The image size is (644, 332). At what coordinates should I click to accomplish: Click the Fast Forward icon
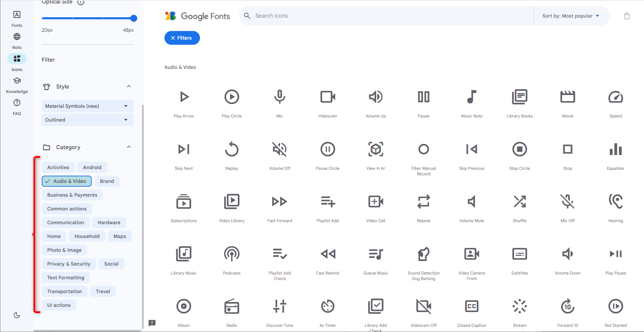click(x=279, y=201)
